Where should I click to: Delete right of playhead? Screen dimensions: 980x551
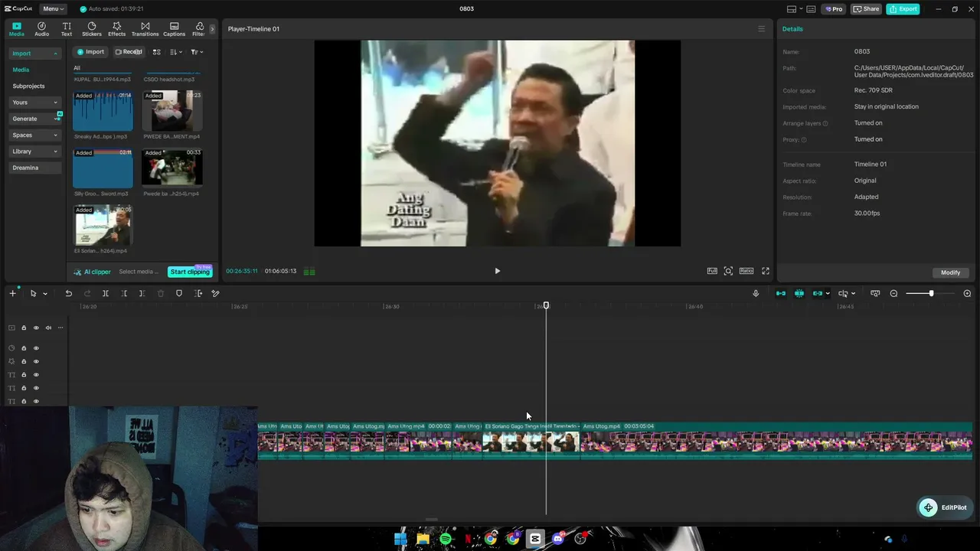click(142, 293)
